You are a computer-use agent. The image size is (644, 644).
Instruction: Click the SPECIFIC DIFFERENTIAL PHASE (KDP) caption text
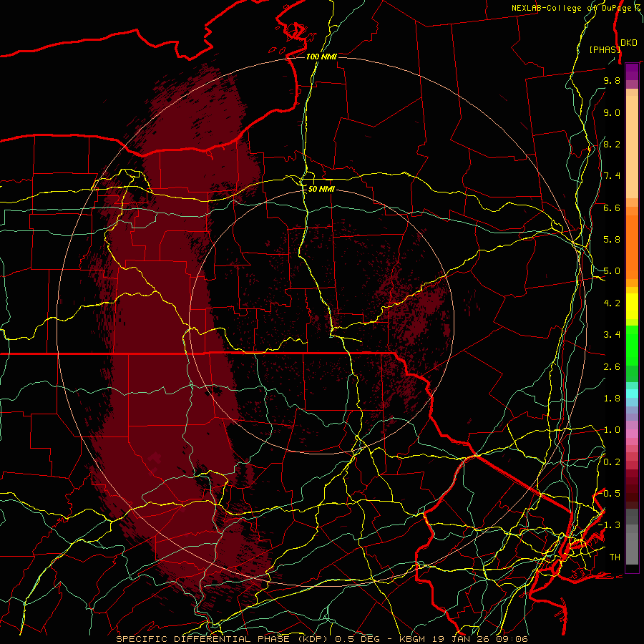pyautogui.click(x=223, y=639)
